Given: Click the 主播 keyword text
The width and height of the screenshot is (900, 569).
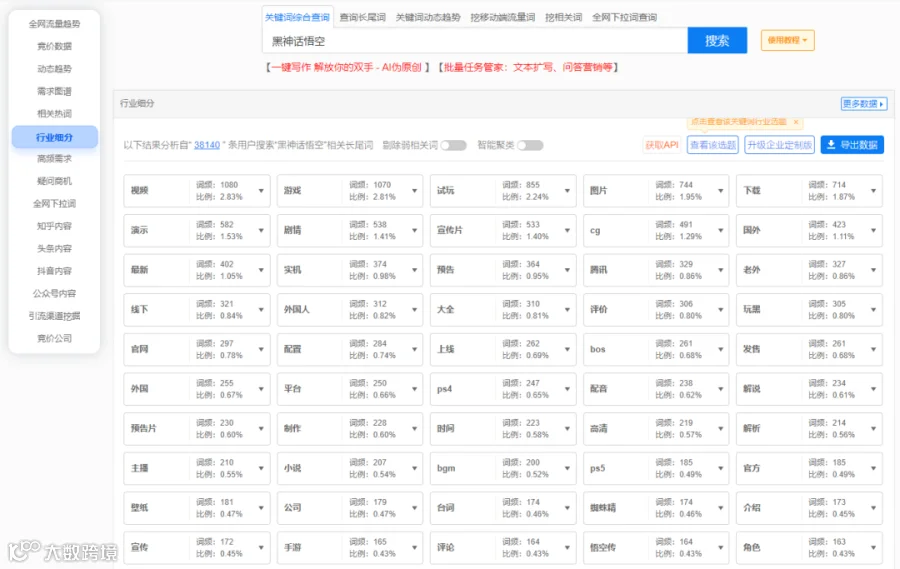Looking at the screenshot, I should coord(139,468).
